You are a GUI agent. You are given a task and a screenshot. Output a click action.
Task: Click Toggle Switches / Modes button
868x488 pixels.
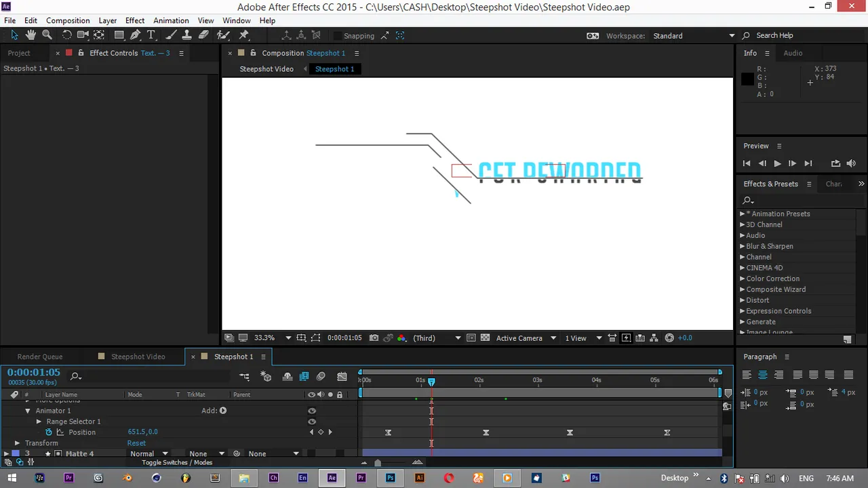pos(177,462)
